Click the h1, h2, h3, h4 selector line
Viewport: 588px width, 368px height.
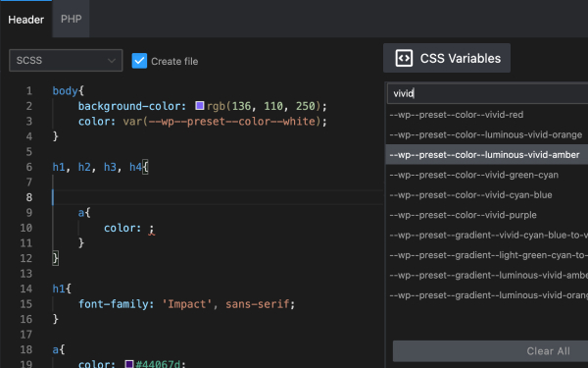[x=100, y=167]
